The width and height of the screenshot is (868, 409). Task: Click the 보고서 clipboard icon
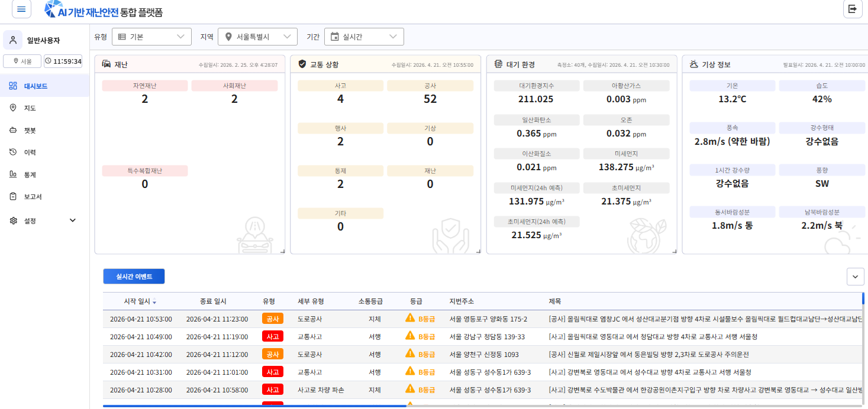pyautogui.click(x=13, y=196)
